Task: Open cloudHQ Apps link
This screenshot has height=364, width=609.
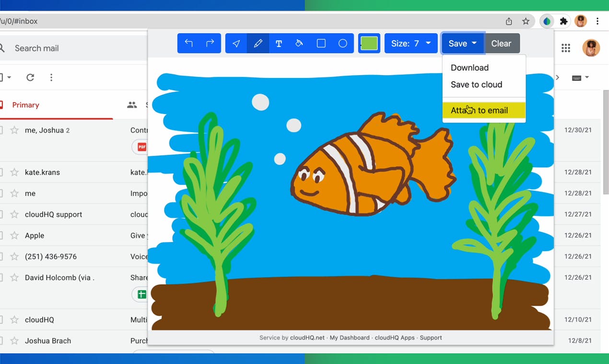Action: pyautogui.click(x=395, y=338)
